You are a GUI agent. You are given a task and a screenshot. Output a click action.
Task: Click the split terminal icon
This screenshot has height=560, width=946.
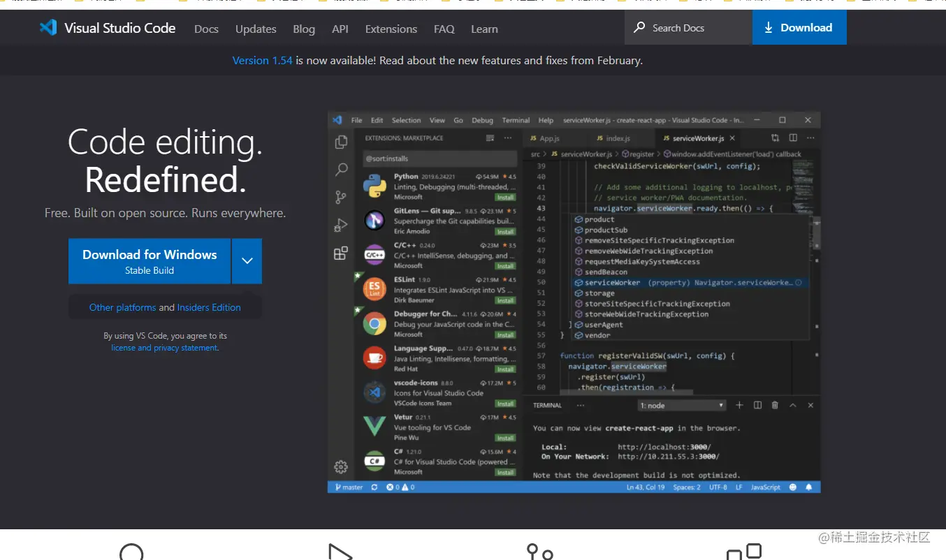pos(757,405)
